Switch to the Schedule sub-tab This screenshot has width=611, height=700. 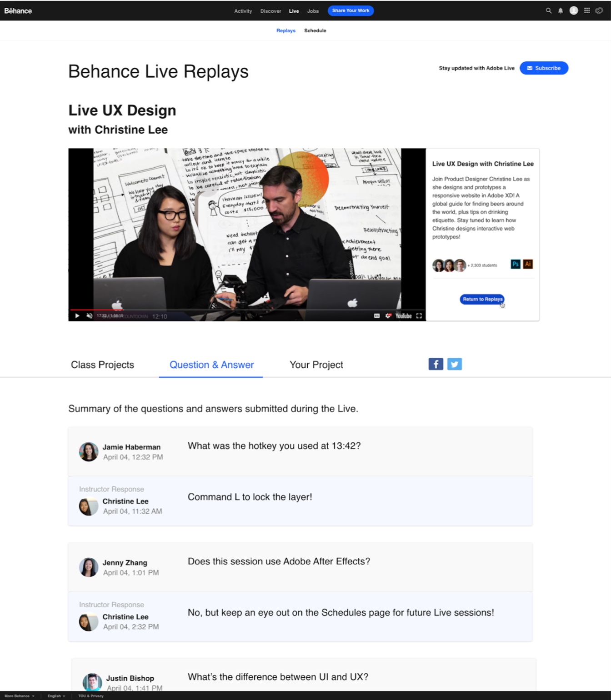tap(315, 30)
